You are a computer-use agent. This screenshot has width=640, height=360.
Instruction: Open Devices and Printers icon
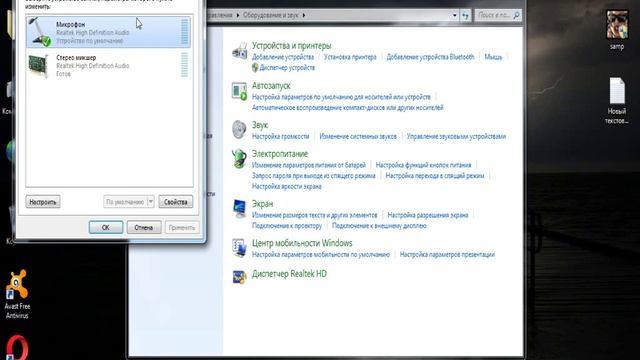click(239, 51)
